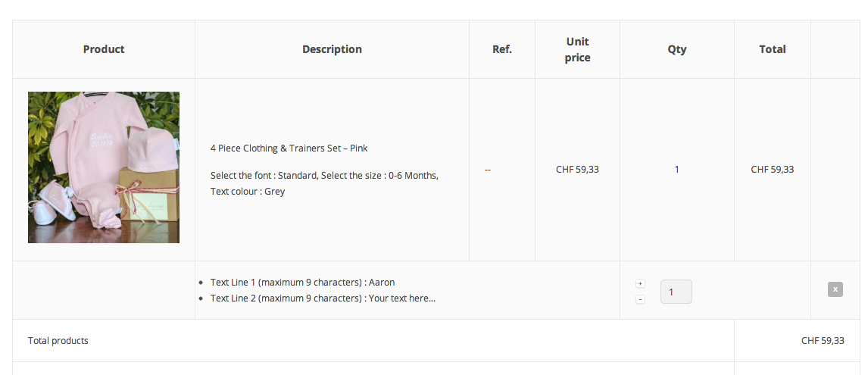Click the Total column header

click(773, 49)
